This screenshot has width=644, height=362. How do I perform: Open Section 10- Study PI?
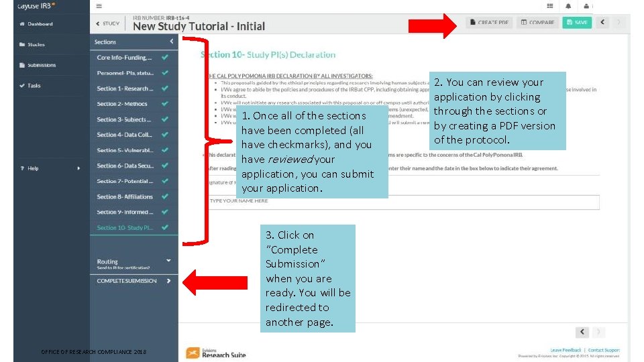point(134,227)
